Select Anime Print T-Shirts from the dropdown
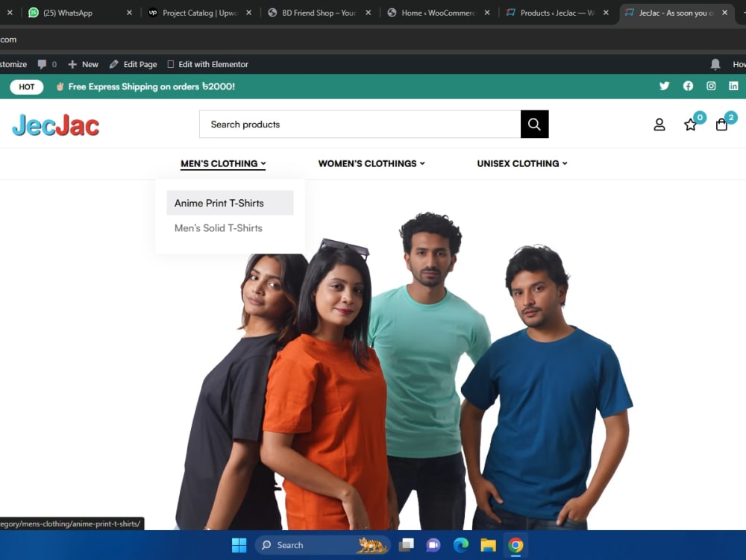 (x=230, y=203)
